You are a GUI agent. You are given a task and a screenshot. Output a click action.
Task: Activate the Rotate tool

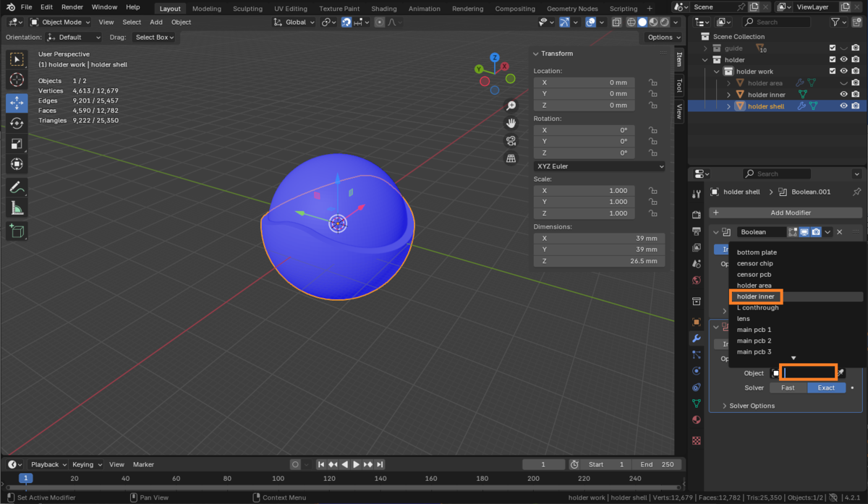pos(17,124)
